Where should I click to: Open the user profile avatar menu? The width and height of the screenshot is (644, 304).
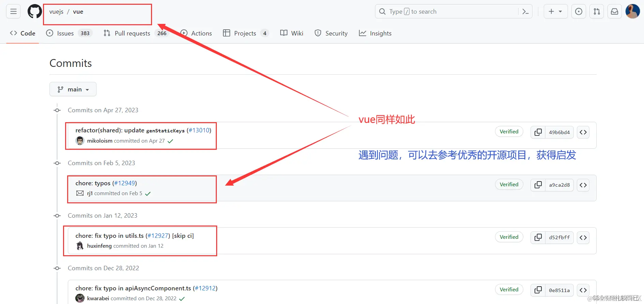point(632,12)
